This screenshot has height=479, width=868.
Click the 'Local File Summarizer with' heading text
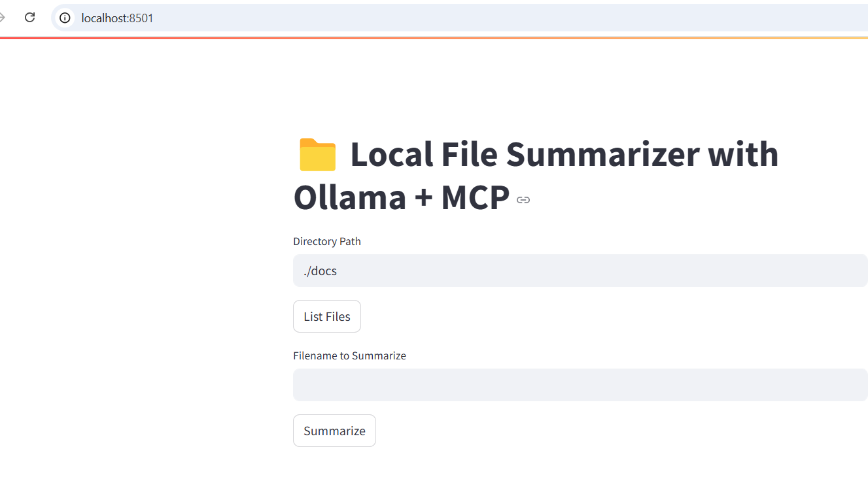(x=564, y=154)
